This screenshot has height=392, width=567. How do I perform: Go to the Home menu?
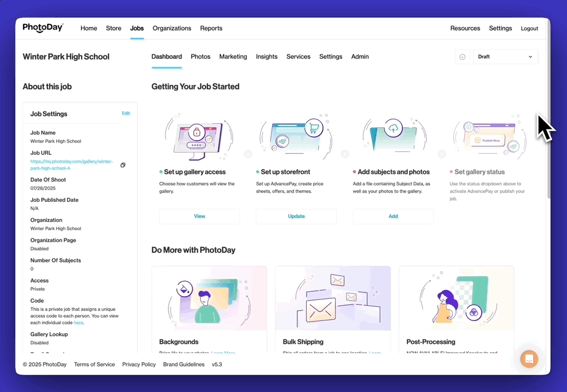[89, 28]
